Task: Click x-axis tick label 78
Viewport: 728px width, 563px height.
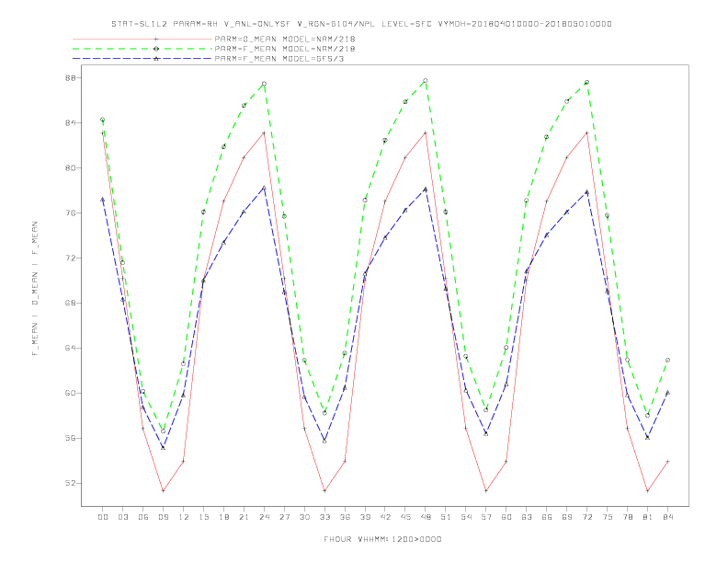Action: pyautogui.click(x=627, y=517)
